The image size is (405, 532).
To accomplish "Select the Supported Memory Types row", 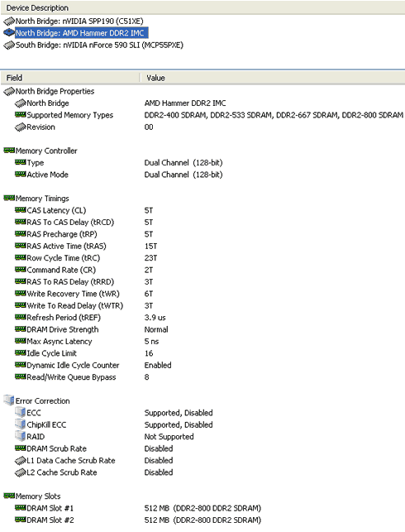I will (202, 115).
